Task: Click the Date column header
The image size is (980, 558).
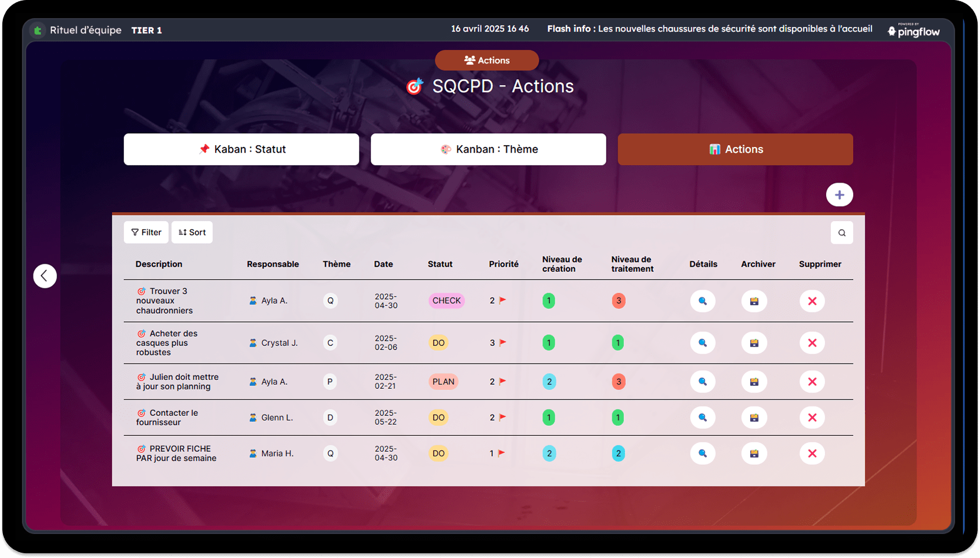Action: [384, 264]
